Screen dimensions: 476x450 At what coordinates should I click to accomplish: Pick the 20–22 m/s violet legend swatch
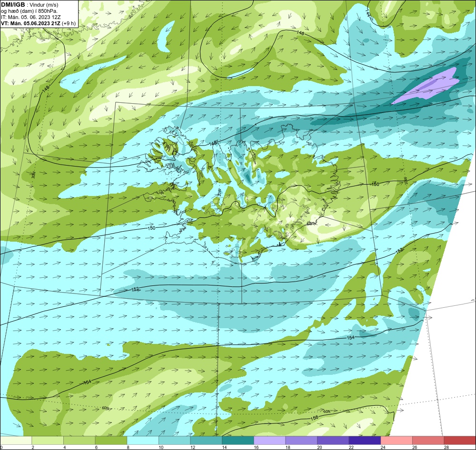333,440
